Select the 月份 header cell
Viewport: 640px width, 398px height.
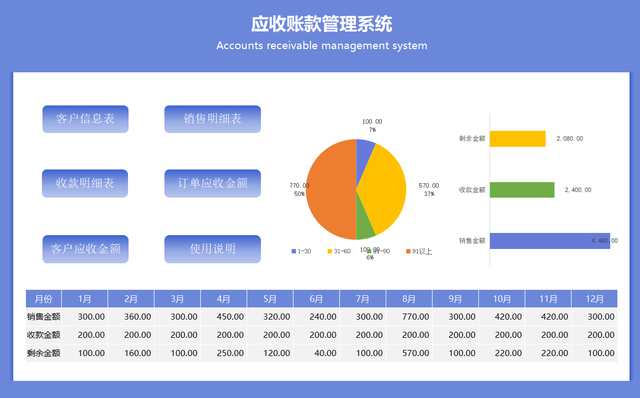point(44,299)
